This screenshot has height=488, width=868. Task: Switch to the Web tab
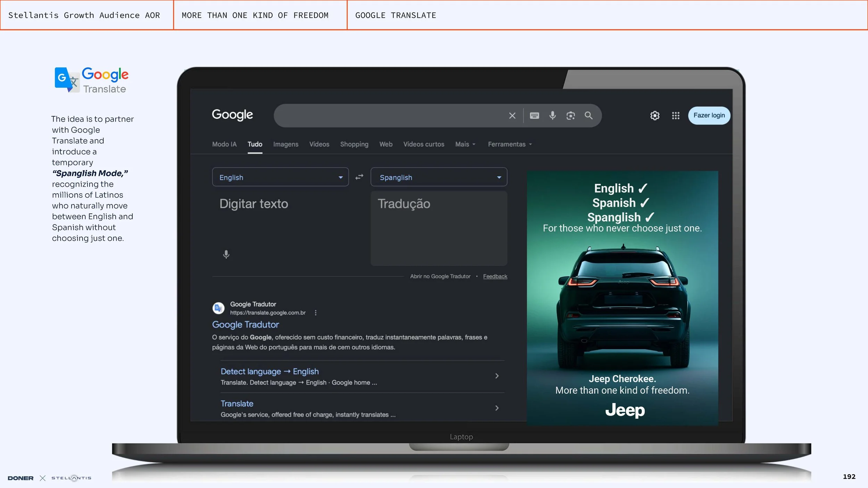click(x=386, y=144)
